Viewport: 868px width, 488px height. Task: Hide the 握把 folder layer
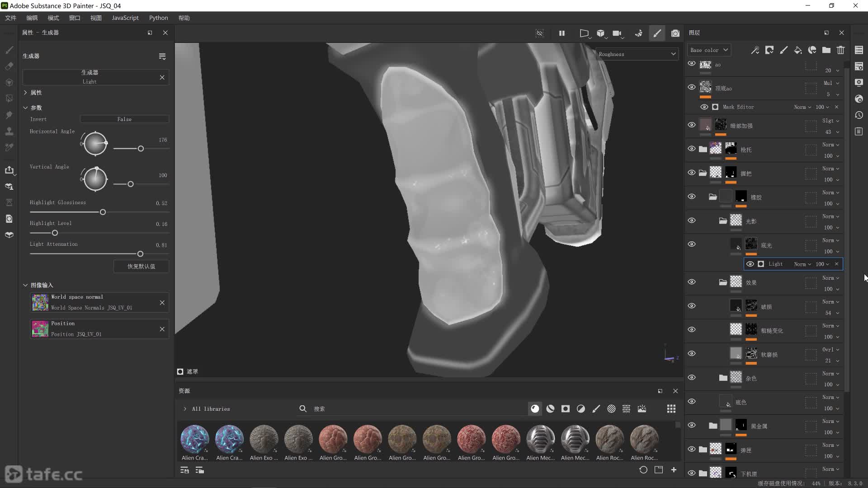point(692,173)
